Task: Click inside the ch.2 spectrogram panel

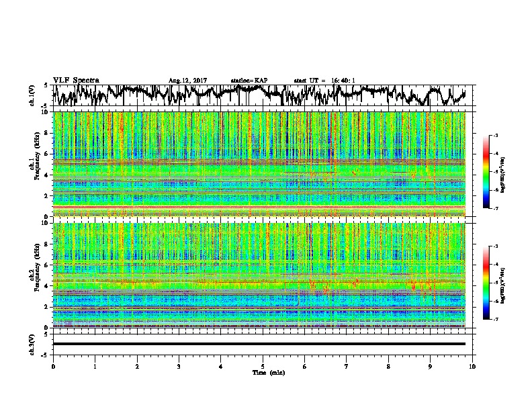Action: pos(259,275)
